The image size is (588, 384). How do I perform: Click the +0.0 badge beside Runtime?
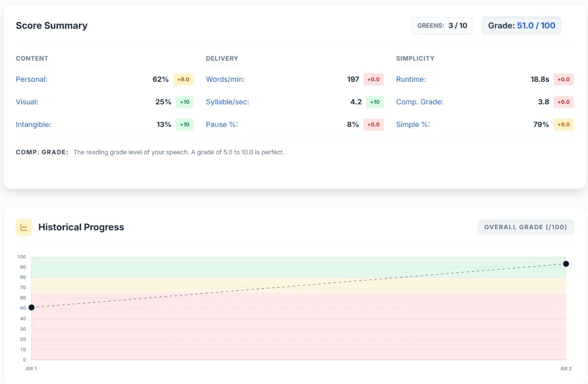[563, 79]
